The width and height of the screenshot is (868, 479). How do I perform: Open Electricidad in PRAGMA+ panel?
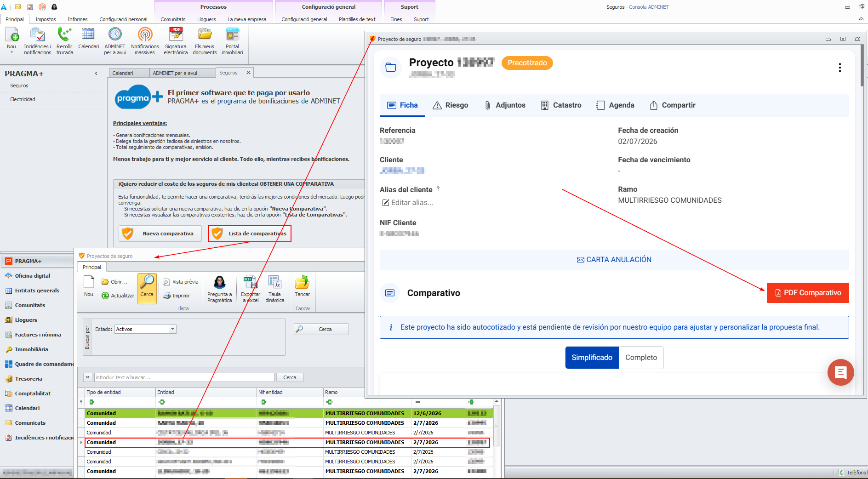tap(23, 99)
